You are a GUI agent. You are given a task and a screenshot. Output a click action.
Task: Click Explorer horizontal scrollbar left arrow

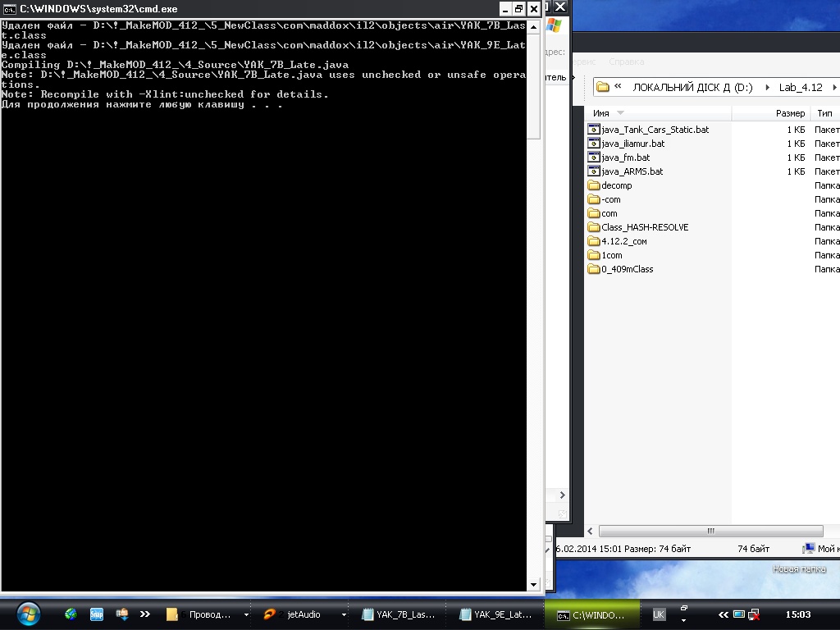pos(590,531)
